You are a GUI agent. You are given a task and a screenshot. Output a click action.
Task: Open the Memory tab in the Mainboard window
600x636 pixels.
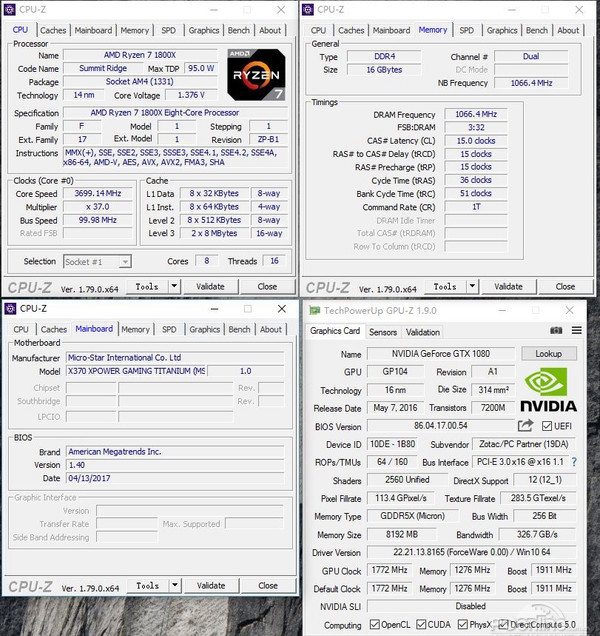135,329
